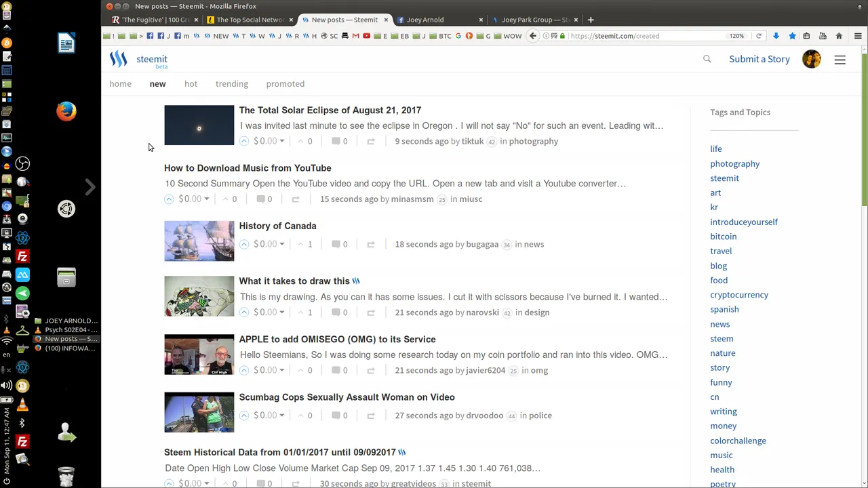868x488 pixels.
Task: Click resteem icon on Total Solar Eclipse post
Action: point(371,142)
